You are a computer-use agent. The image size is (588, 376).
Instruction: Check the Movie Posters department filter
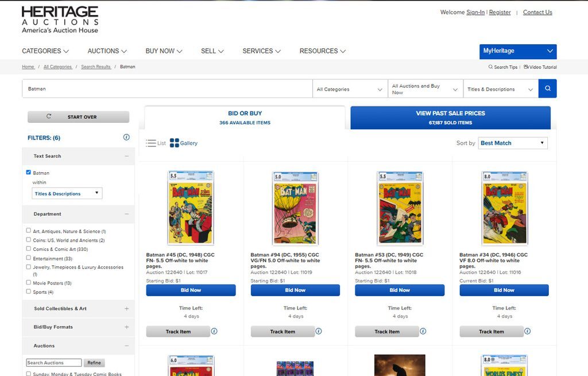click(x=29, y=282)
